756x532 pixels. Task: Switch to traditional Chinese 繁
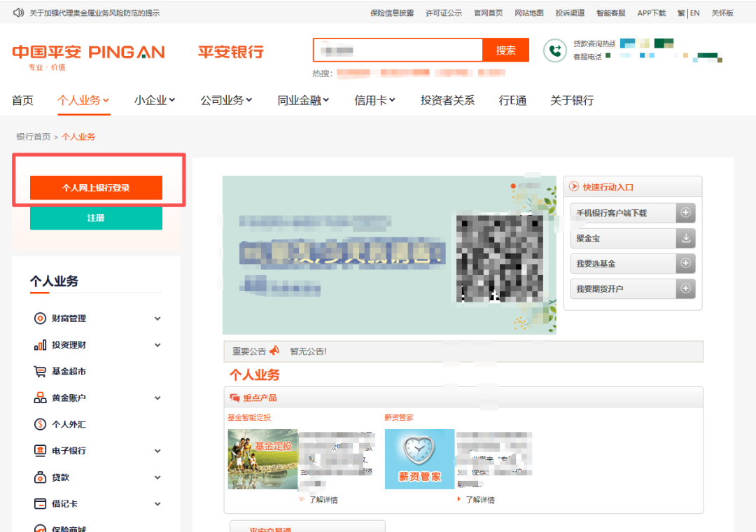(x=681, y=13)
